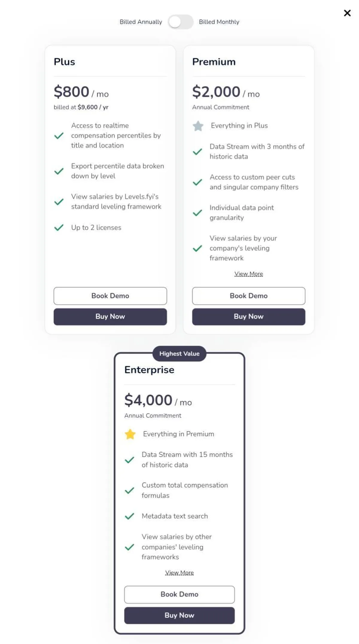Click the checkmark beside Custom total compensation formulas
The width and height of the screenshot is (359, 644).
point(130,490)
